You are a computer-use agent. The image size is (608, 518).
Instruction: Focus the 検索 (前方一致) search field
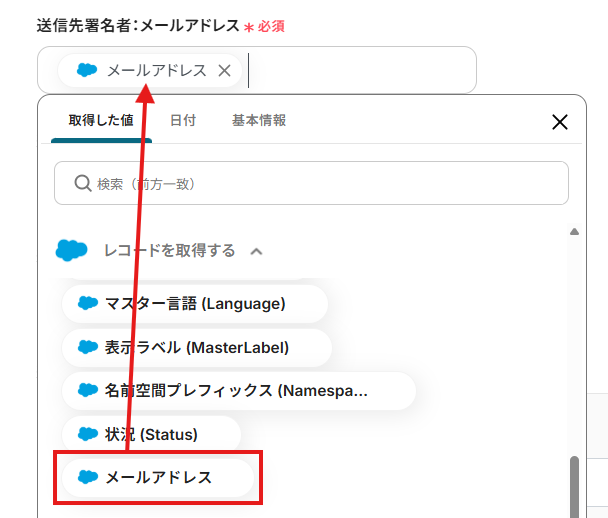[320, 184]
